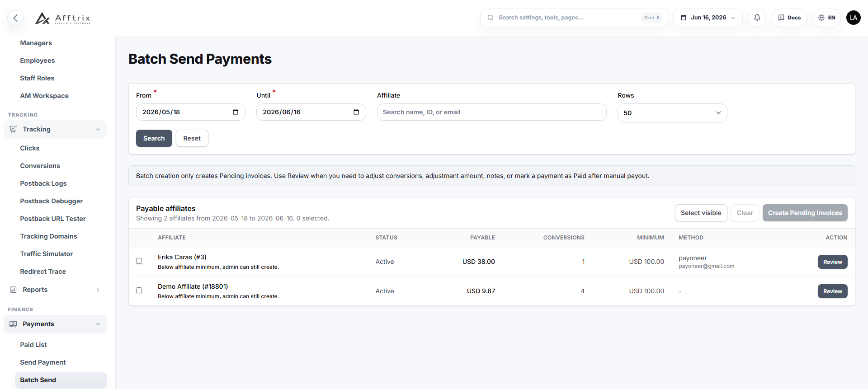Open Batch Send page

[61, 380]
